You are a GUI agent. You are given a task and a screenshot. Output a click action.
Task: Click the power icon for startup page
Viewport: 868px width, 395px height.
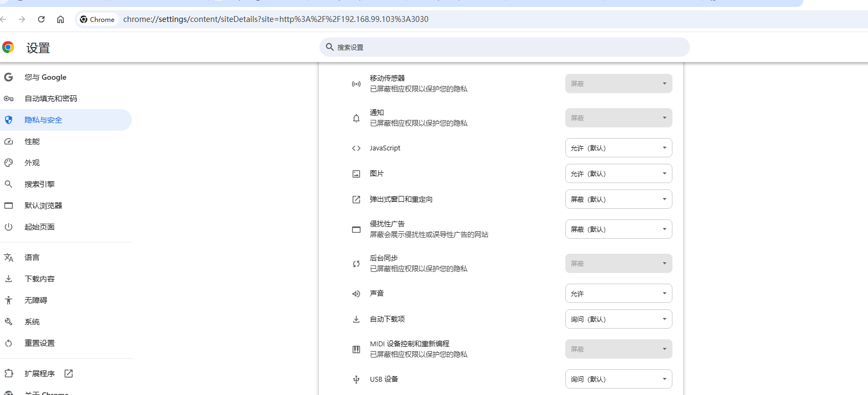click(x=9, y=227)
